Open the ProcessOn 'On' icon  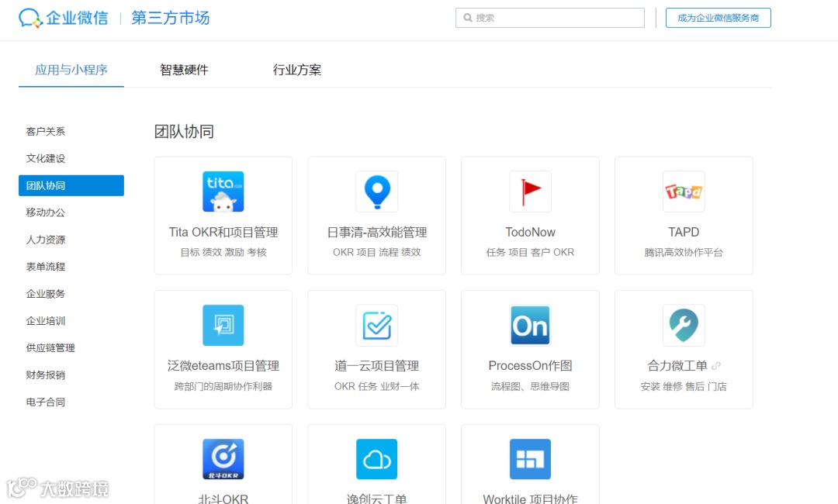coord(530,325)
